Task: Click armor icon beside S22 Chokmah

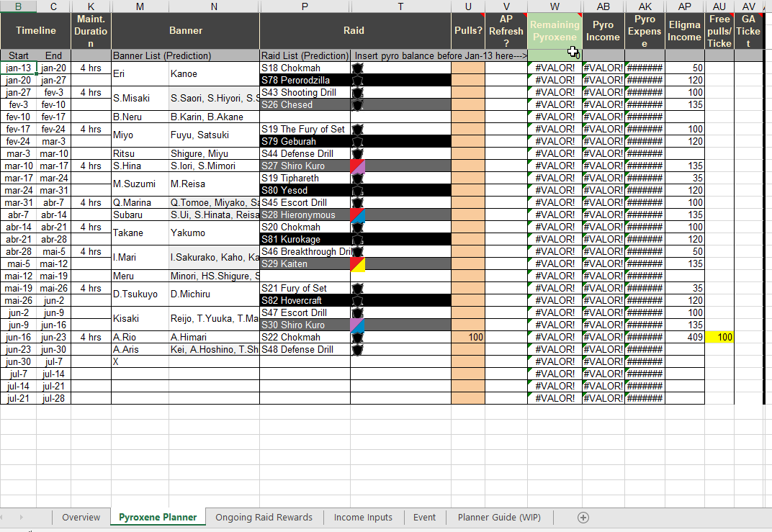Action: 357,337
